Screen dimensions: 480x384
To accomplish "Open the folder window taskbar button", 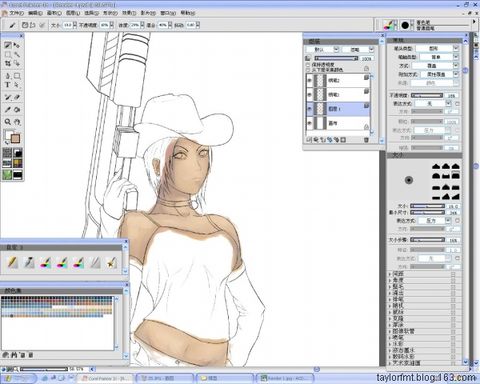I will 225,378.
